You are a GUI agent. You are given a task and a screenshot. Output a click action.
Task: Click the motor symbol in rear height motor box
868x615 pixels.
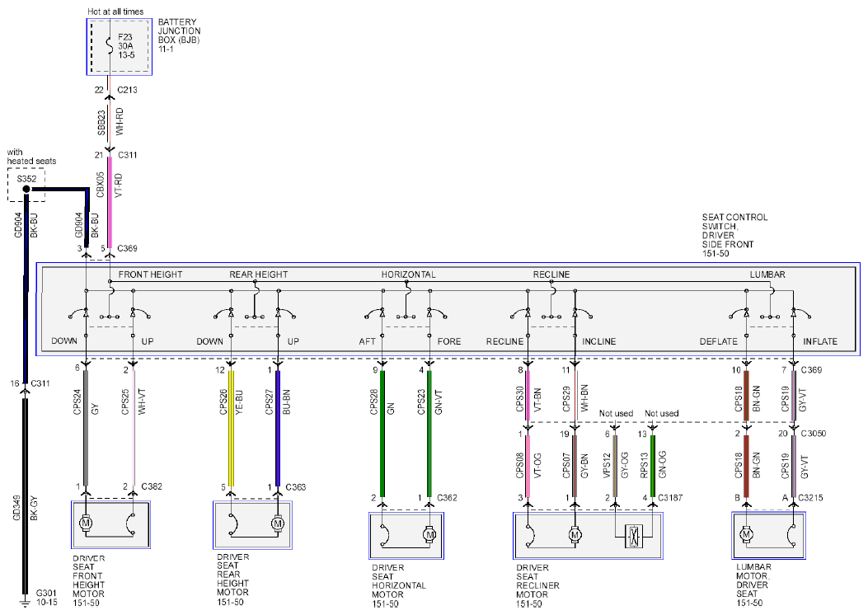pyautogui.click(x=278, y=523)
